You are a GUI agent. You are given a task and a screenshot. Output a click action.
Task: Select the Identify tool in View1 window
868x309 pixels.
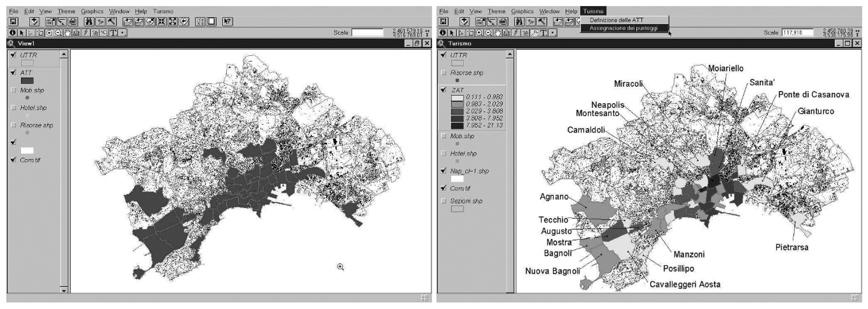[13, 33]
